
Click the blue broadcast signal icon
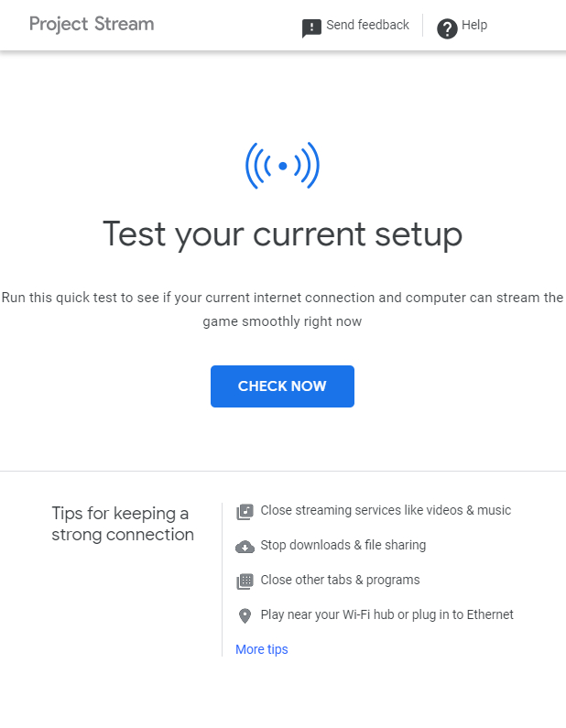click(282, 166)
